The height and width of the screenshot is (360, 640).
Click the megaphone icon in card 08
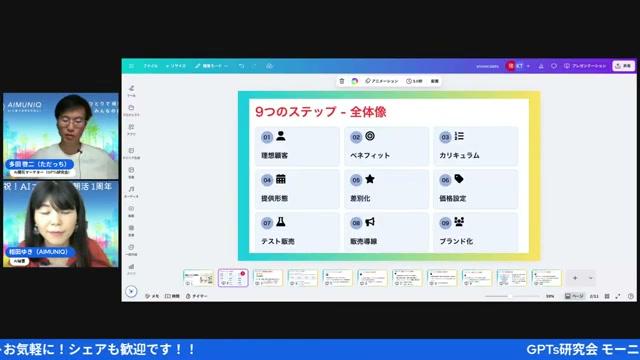(x=370, y=222)
